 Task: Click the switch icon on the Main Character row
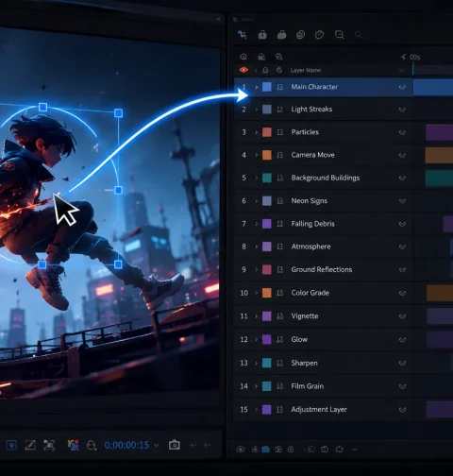point(402,87)
